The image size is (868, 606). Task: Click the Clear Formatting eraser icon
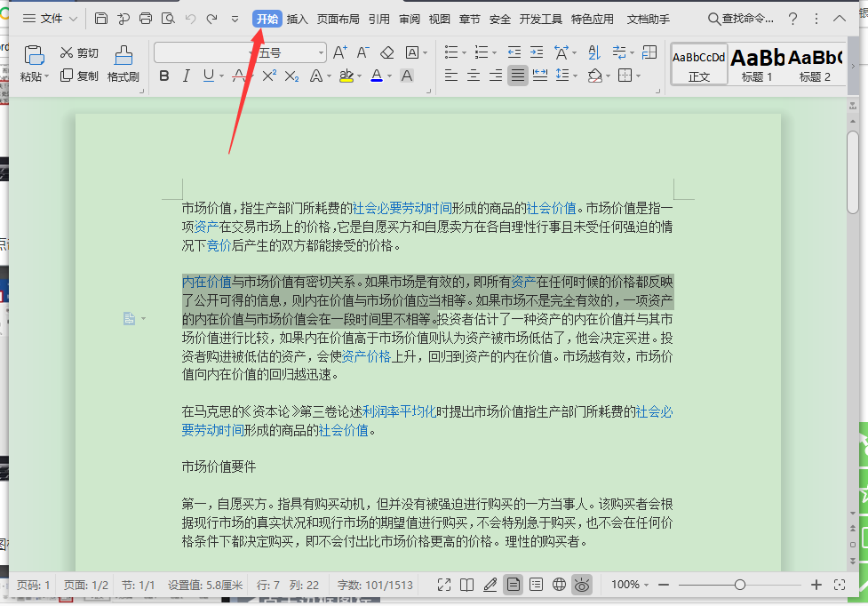click(x=386, y=53)
